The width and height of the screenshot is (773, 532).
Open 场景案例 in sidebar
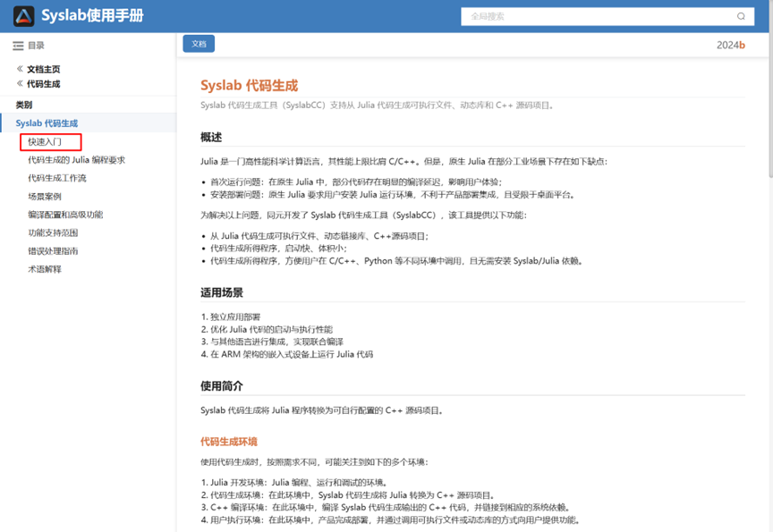pyautogui.click(x=45, y=197)
